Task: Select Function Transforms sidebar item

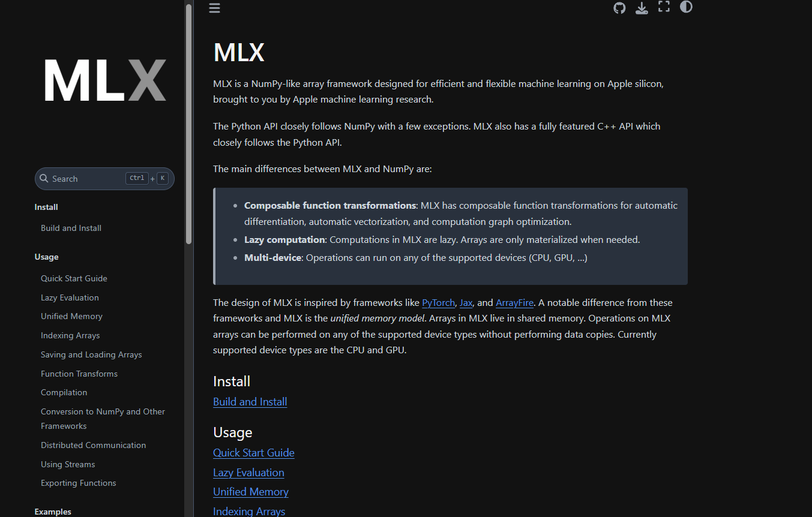Action: (x=79, y=374)
